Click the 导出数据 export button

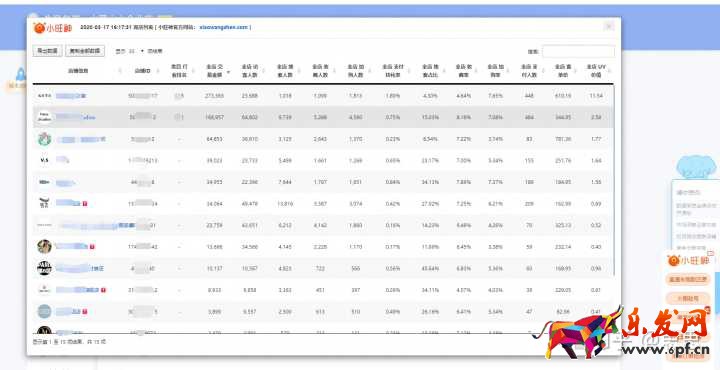coord(47,51)
